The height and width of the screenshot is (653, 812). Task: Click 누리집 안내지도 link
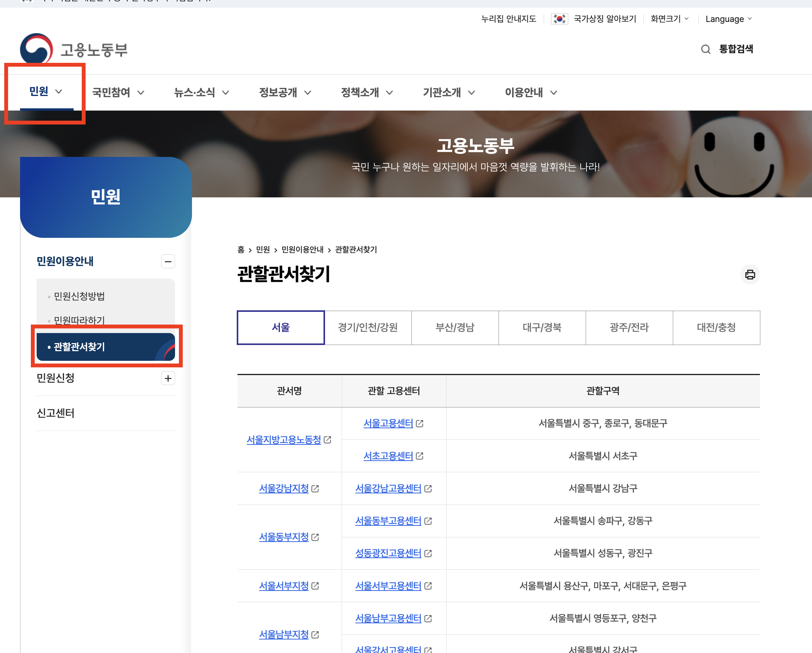508,19
